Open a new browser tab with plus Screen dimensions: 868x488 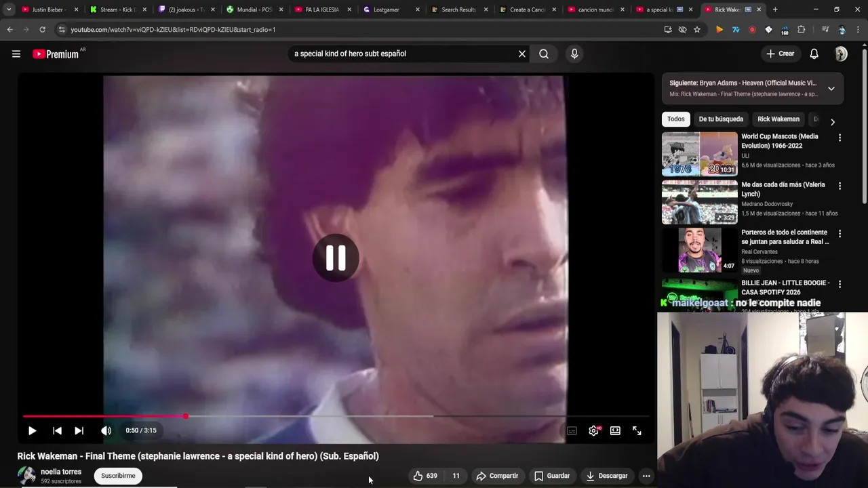775,9
